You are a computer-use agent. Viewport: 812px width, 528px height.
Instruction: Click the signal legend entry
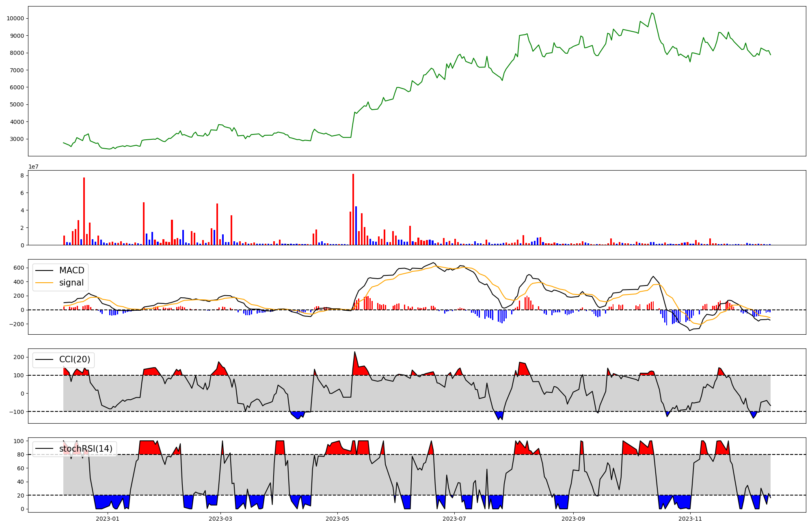pos(71,283)
